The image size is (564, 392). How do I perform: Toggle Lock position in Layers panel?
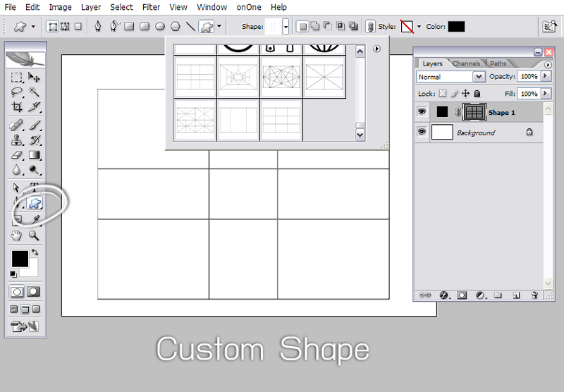pos(465,94)
